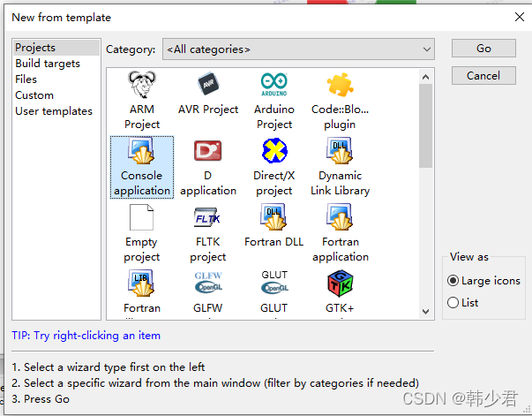Choose the FLTK project icon
Image resolution: width=532 pixels, height=416 pixels.
click(207, 217)
